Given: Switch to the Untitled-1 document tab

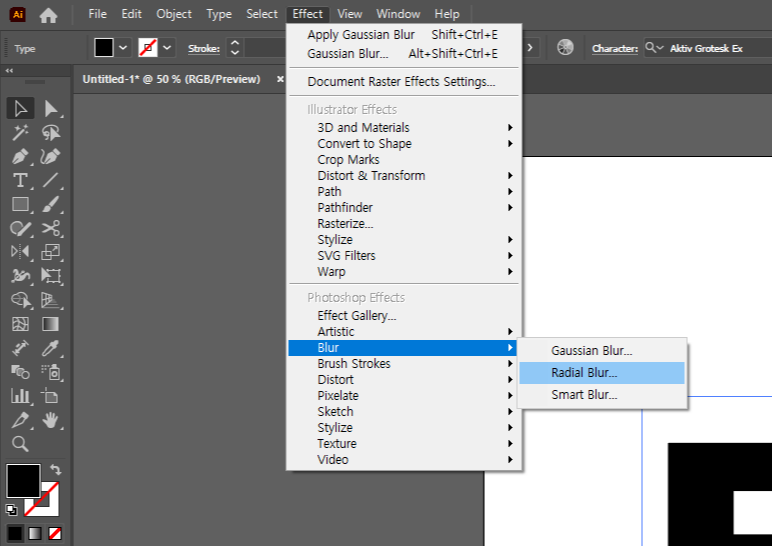Looking at the screenshot, I should pos(171,79).
